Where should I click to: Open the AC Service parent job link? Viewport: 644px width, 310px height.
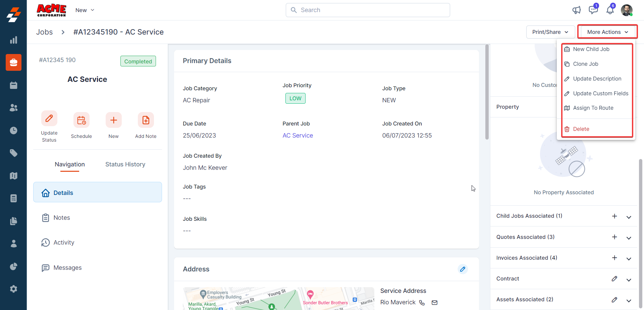click(x=298, y=136)
